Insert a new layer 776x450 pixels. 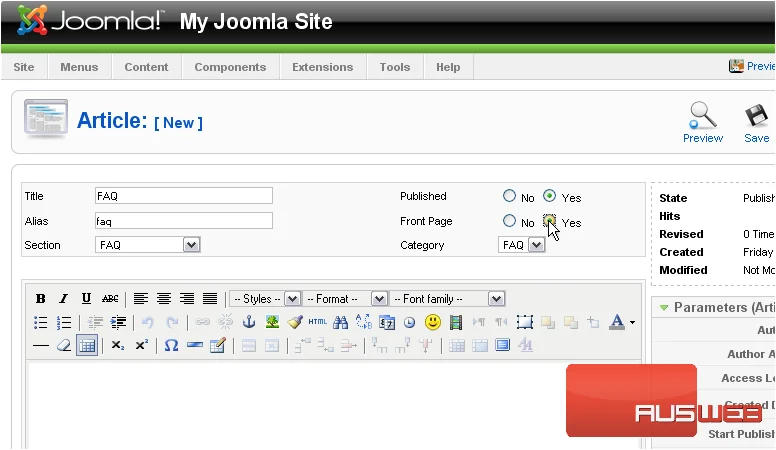click(525, 322)
